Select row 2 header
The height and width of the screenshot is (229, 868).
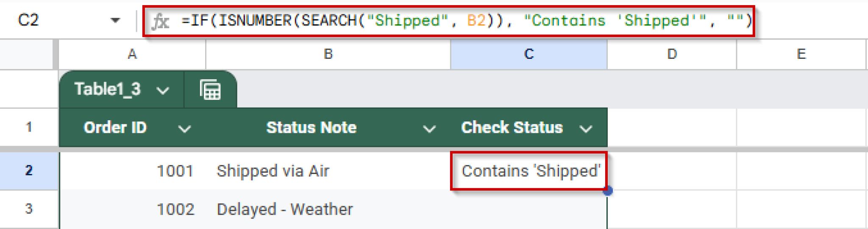[x=29, y=171]
